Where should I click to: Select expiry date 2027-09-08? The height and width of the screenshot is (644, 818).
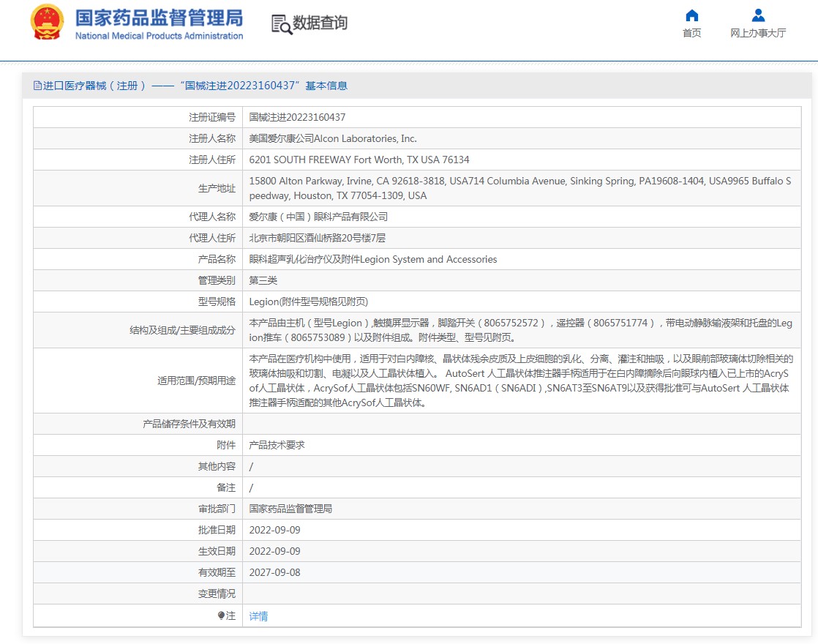coord(275,572)
